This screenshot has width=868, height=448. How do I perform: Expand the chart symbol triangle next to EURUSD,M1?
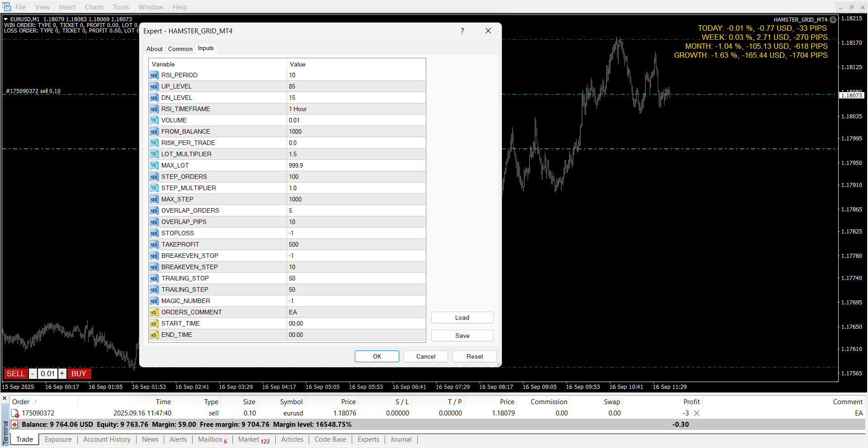[x=6, y=19]
